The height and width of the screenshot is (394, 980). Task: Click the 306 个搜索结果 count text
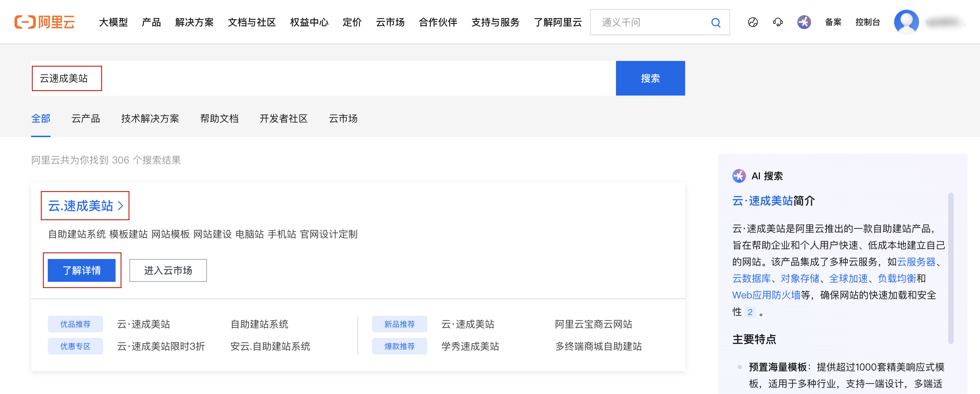146,160
